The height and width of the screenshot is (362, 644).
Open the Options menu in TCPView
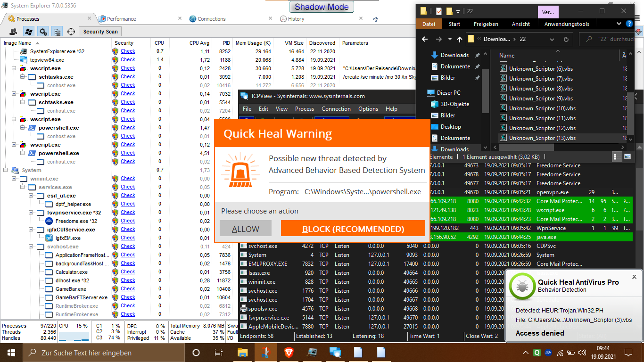coord(368,109)
